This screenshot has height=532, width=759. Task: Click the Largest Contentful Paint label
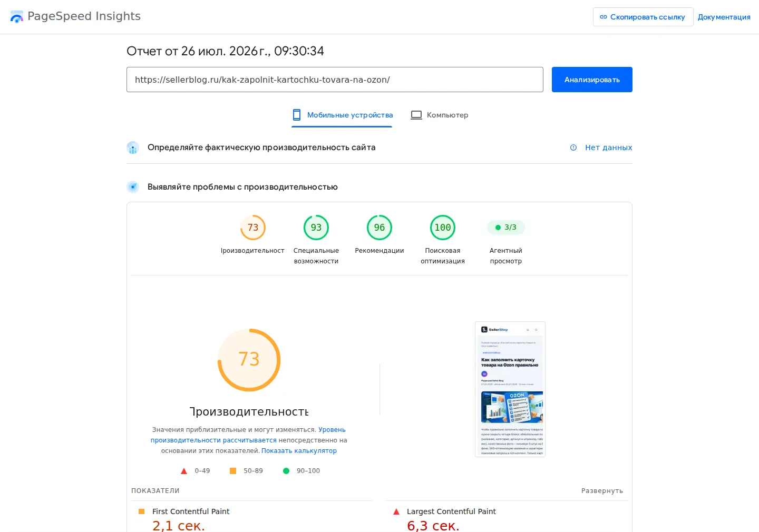tap(451, 511)
